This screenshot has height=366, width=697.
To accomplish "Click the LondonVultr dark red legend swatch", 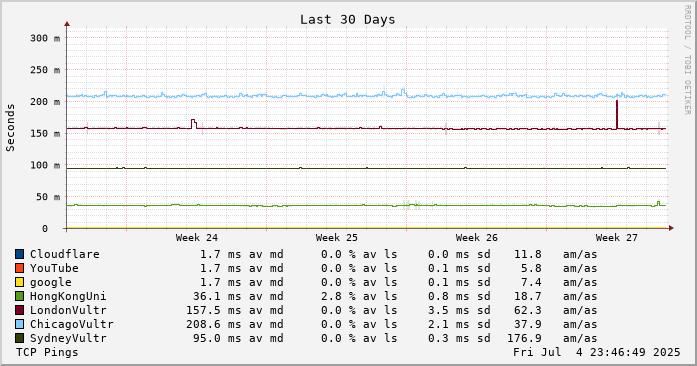I will [20, 310].
